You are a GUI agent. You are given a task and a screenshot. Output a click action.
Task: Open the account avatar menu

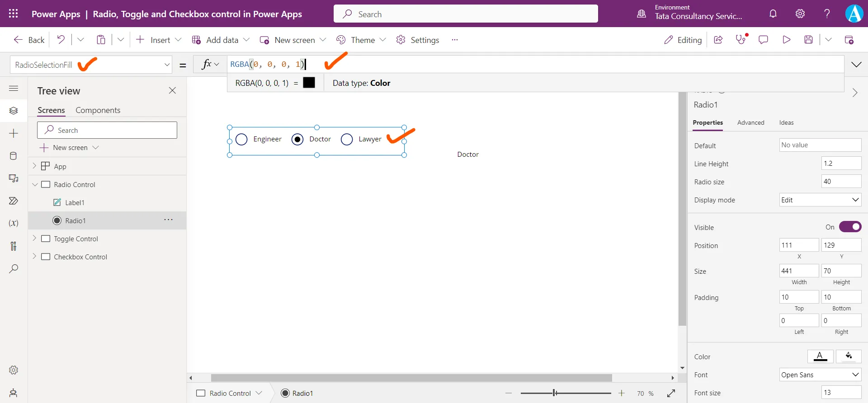point(854,14)
